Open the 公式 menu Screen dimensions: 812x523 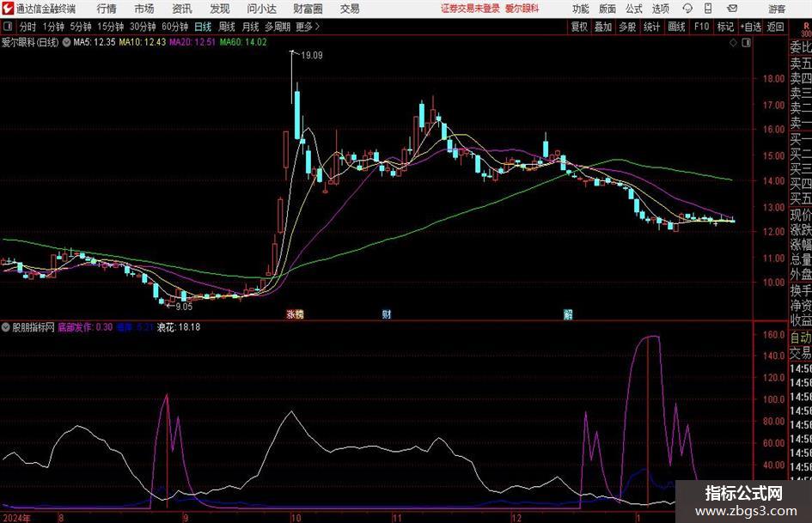point(634,9)
